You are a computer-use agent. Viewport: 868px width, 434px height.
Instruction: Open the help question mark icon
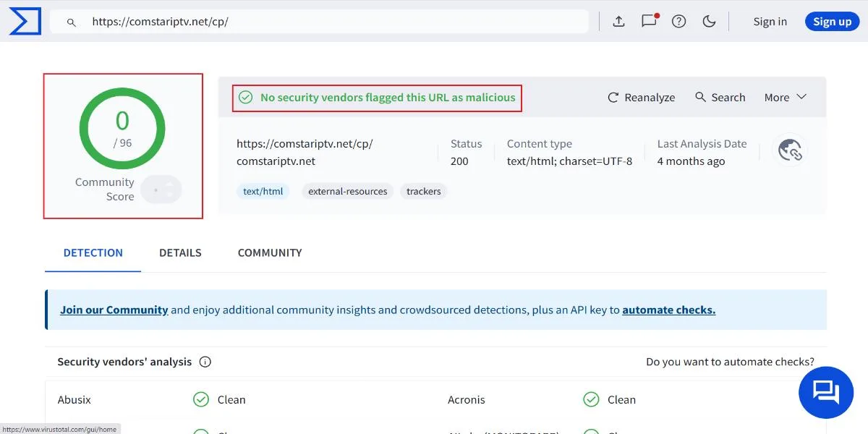678,22
